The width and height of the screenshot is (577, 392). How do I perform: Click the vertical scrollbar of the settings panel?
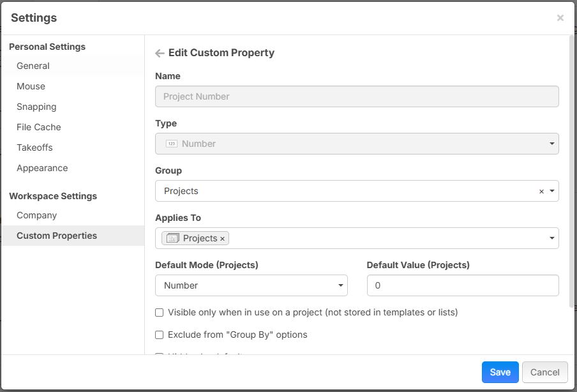click(571, 172)
